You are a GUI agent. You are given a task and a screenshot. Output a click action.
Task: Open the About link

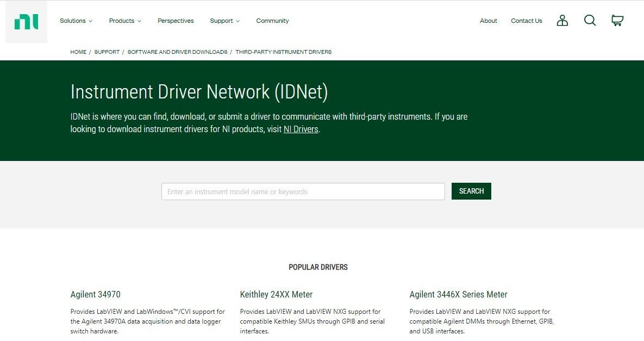click(x=489, y=21)
